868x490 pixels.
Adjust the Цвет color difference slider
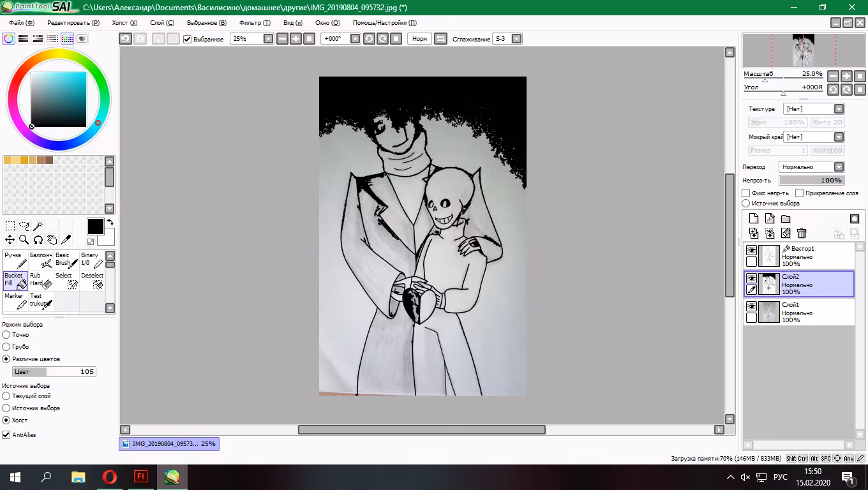coord(54,371)
